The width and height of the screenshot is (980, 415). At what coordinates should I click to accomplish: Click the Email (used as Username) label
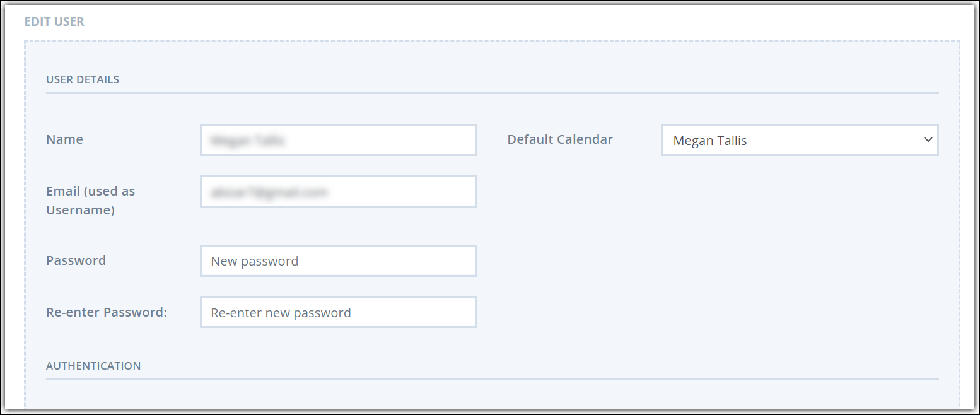[x=90, y=201]
